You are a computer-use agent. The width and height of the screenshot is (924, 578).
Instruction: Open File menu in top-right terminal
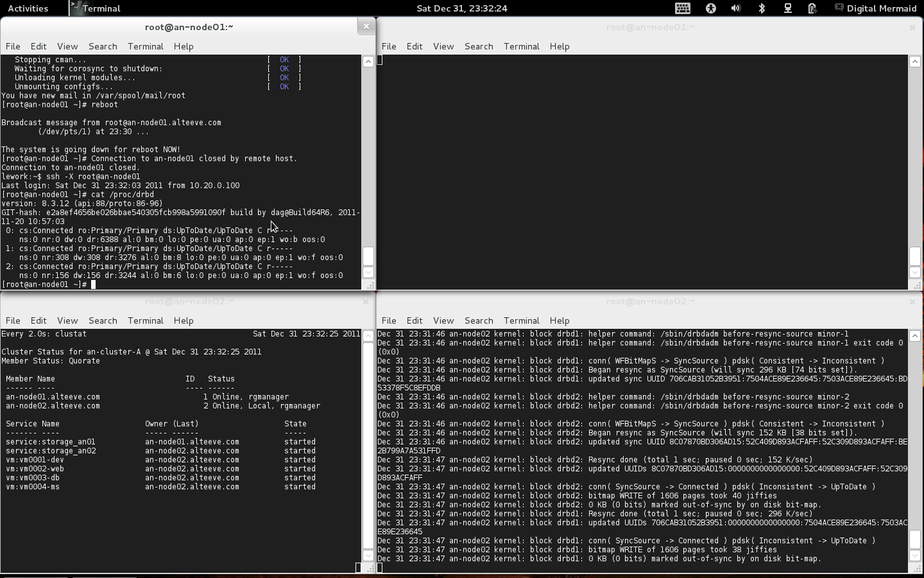click(389, 46)
